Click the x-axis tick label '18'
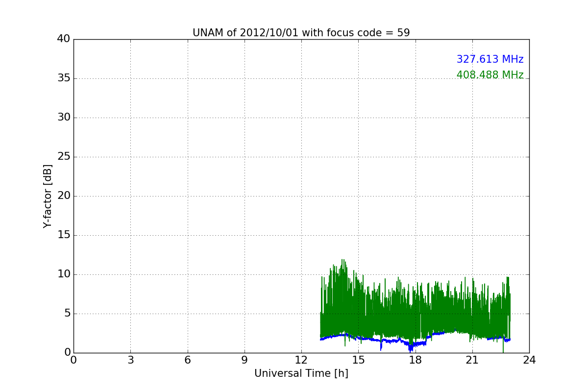The image size is (588, 392). pos(416,360)
